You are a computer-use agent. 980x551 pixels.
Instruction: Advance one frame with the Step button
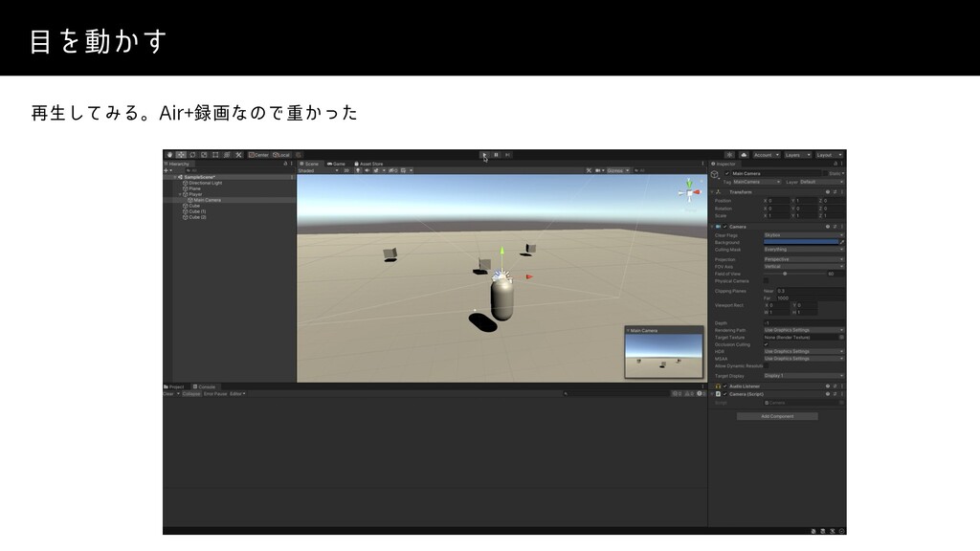click(507, 155)
